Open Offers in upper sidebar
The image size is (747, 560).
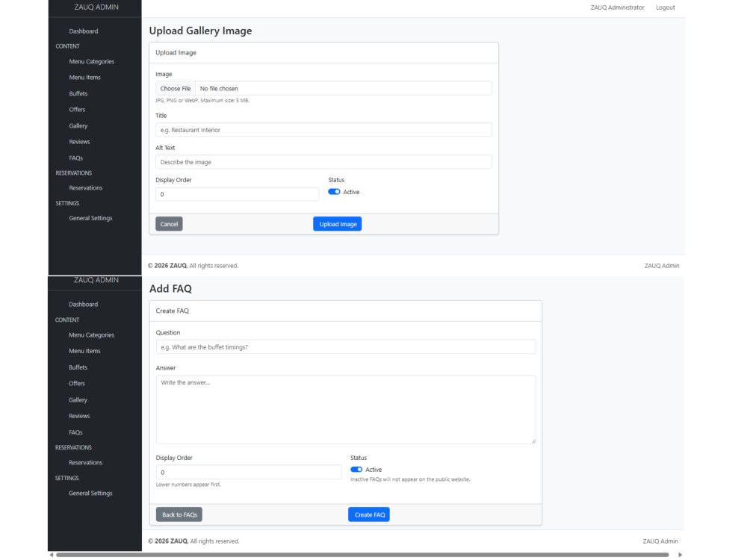[x=77, y=110]
